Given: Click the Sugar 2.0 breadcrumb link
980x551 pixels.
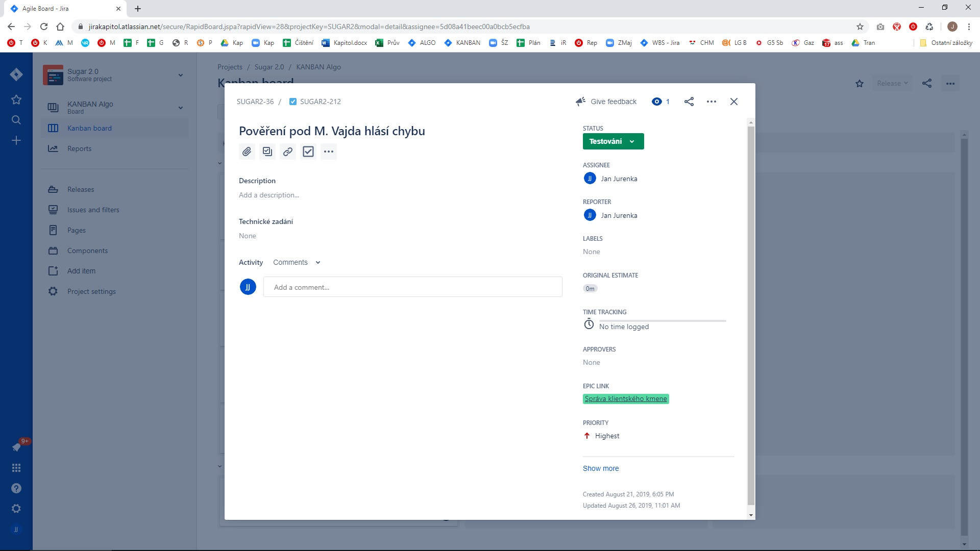Looking at the screenshot, I should click(269, 67).
